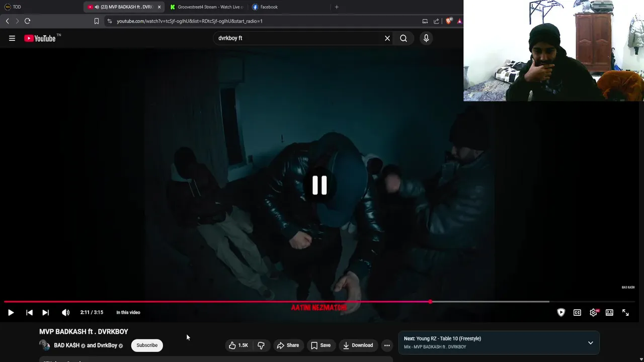Open the YouTube hamburger guide menu

[12, 38]
